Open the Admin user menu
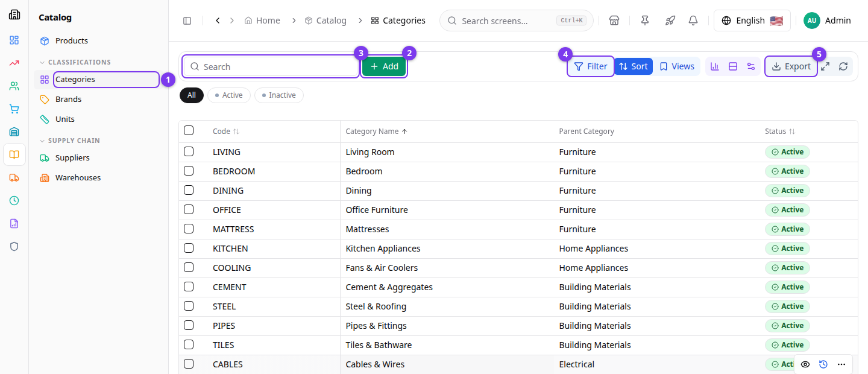 827,21
